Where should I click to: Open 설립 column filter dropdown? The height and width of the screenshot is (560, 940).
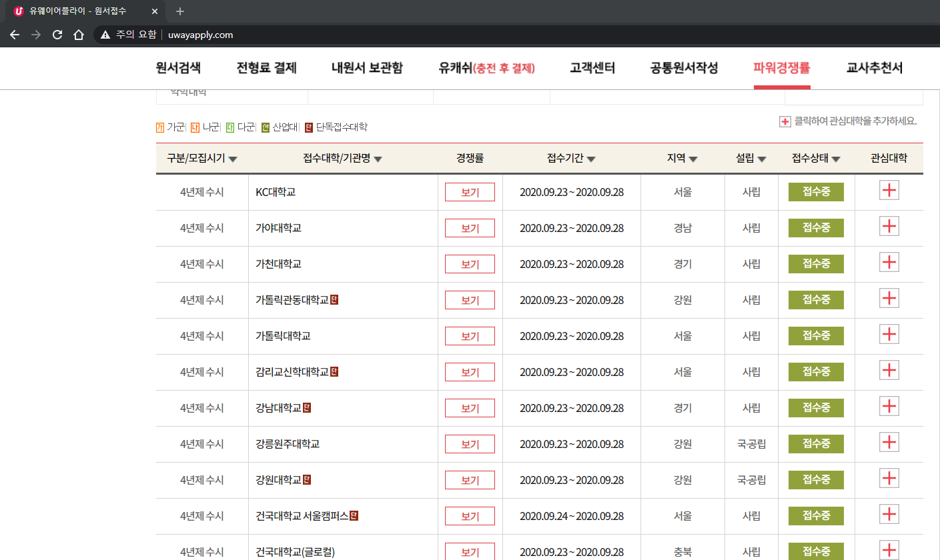(762, 159)
